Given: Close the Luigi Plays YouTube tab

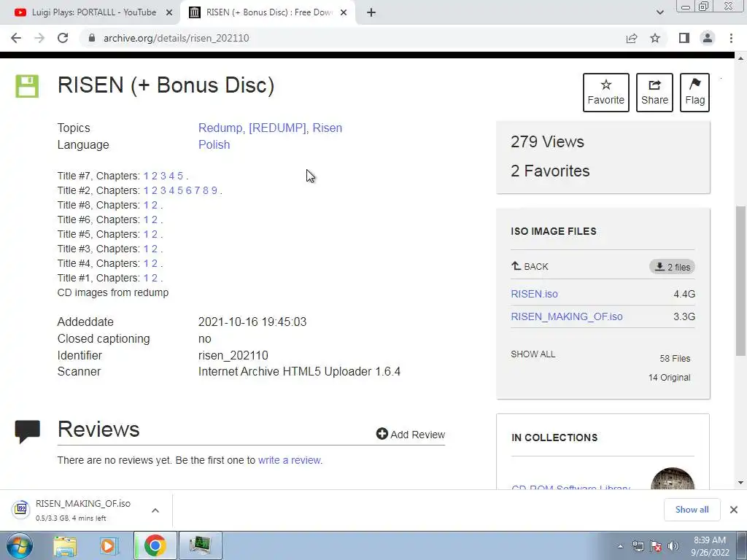Looking at the screenshot, I should [x=169, y=13].
